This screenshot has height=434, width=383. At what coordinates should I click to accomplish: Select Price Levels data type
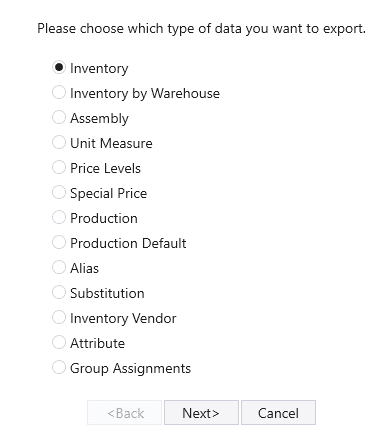click(59, 167)
